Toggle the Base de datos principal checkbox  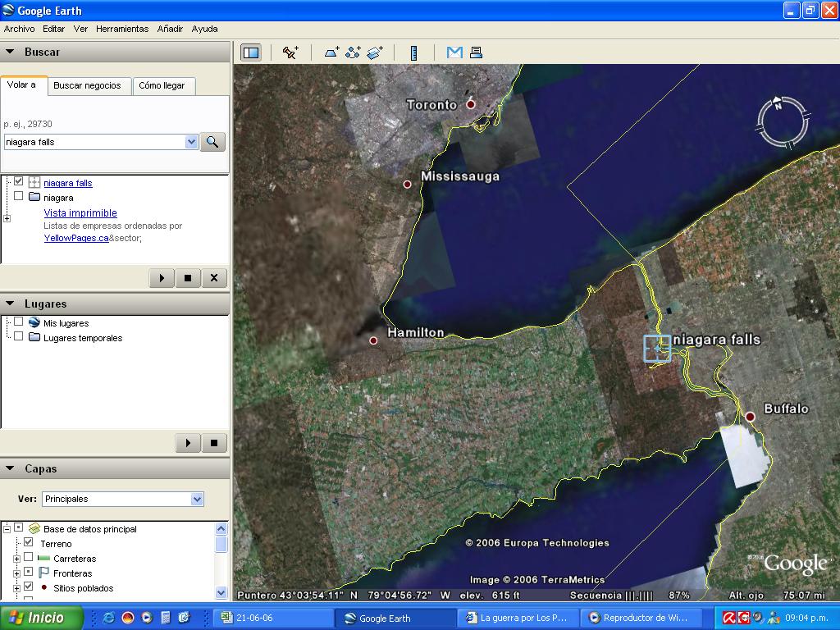19,527
